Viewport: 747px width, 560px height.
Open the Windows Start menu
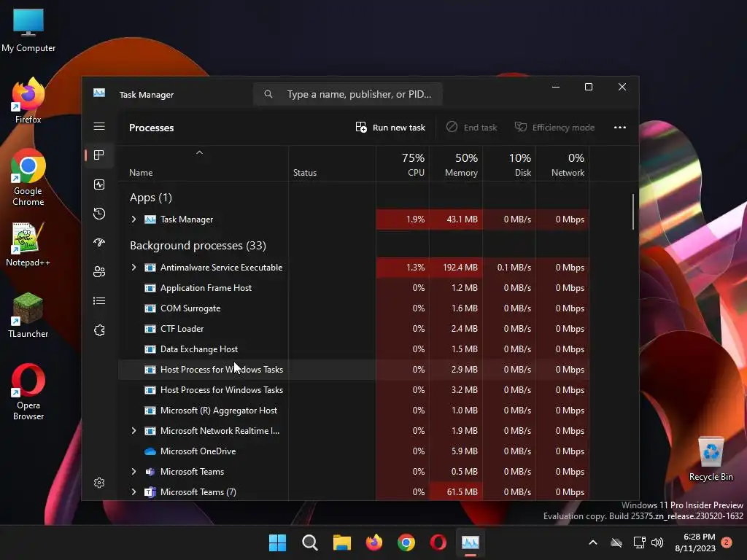point(277,542)
